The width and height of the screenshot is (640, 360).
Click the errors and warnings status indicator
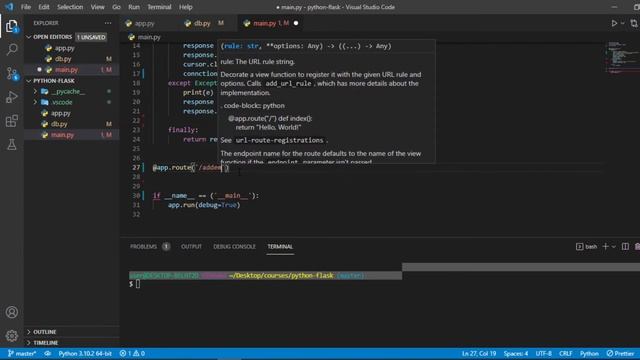[132, 353]
